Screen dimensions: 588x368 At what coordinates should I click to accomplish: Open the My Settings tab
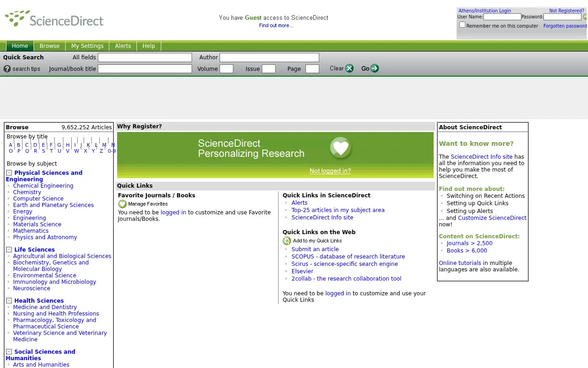[x=87, y=46]
